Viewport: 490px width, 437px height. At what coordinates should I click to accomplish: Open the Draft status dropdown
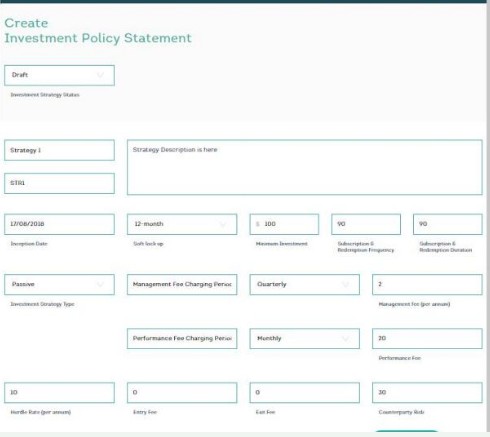click(x=59, y=75)
